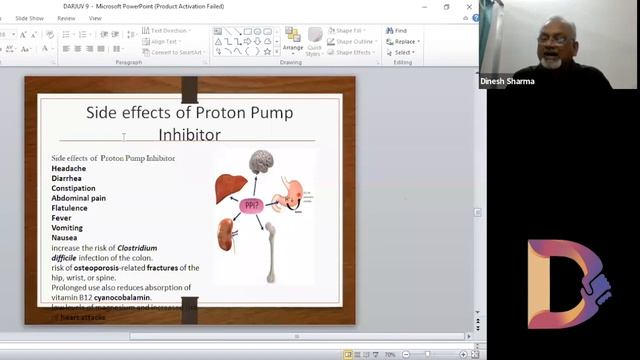Apply bullet list formatting
This screenshot has width=640, height=360.
pos(67,35)
